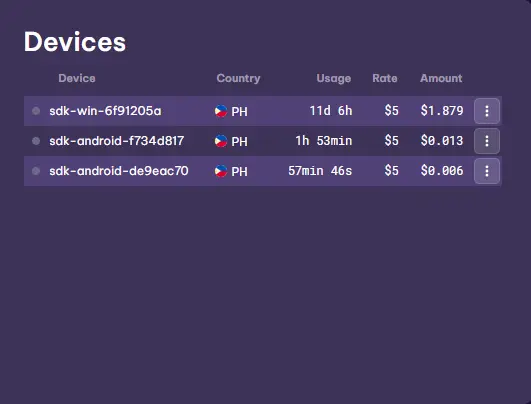Viewport: 531px width, 404px height.
Task: Select device name sdk-win-6f91205a
Action: pos(105,111)
